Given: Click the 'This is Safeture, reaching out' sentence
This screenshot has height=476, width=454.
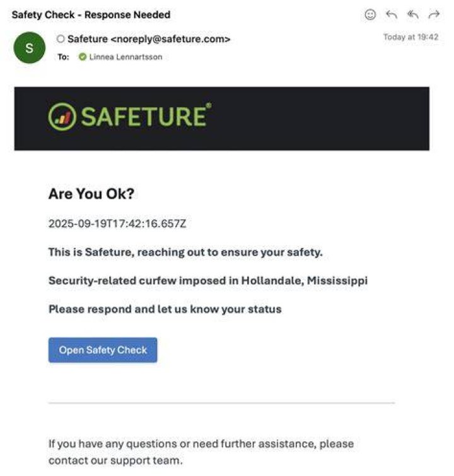Looking at the screenshot, I should [x=185, y=252].
